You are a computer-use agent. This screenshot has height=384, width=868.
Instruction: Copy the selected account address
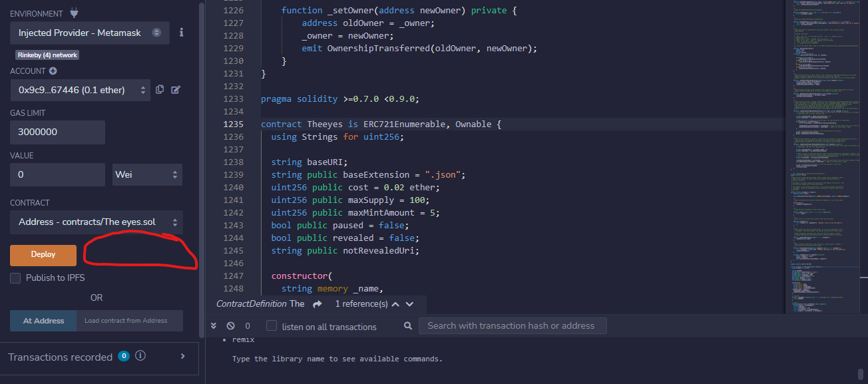coord(160,89)
